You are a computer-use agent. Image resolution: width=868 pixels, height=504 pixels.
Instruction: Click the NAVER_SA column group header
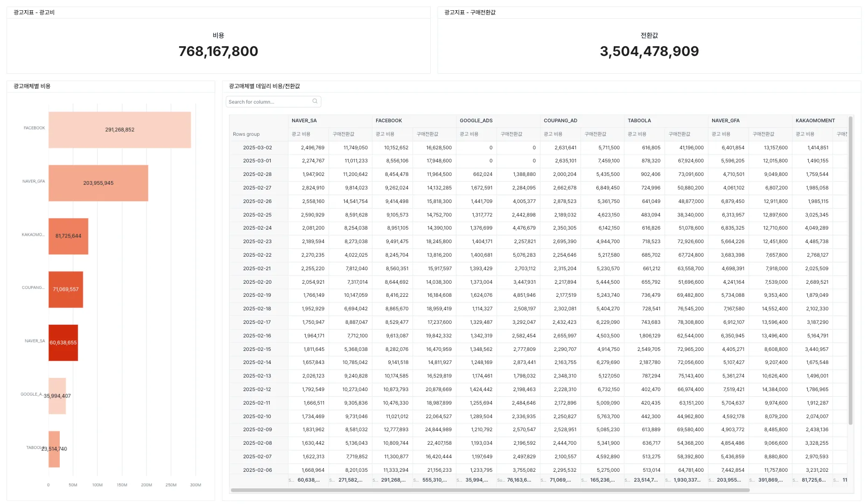click(x=304, y=120)
